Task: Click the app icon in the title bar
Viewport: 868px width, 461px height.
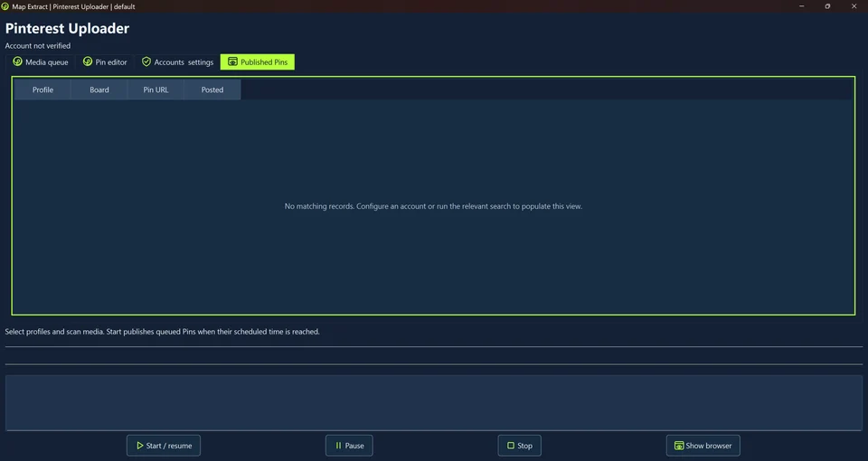Action: [5, 6]
